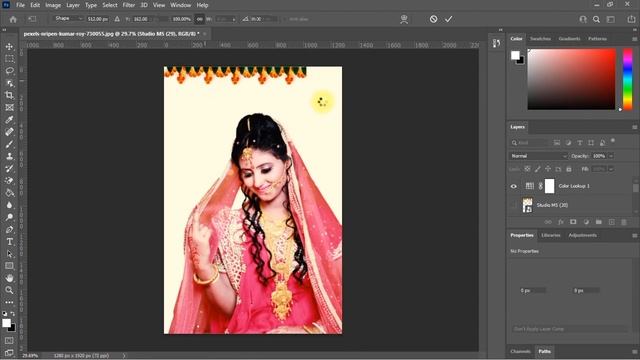Image resolution: width=640 pixels, height=360 pixels.
Task: Select the Dodge tool
Action: pyautogui.click(x=9, y=217)
